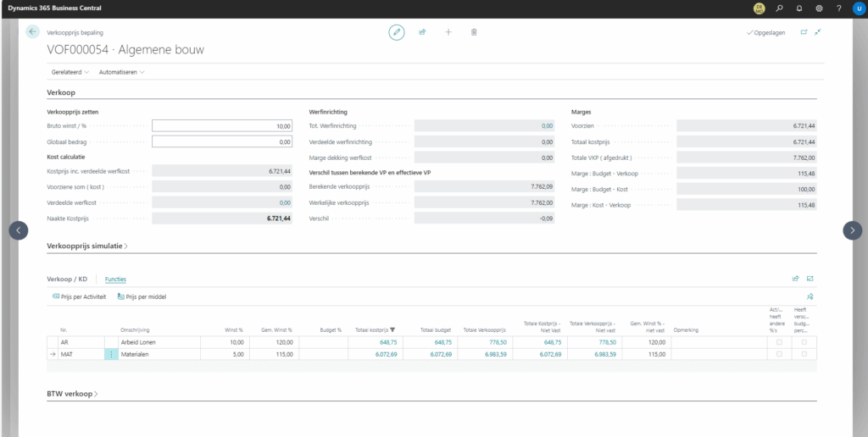868x437 pixels.
Task: Switch to the Functies tab
Action: click(x=115, y=279)
